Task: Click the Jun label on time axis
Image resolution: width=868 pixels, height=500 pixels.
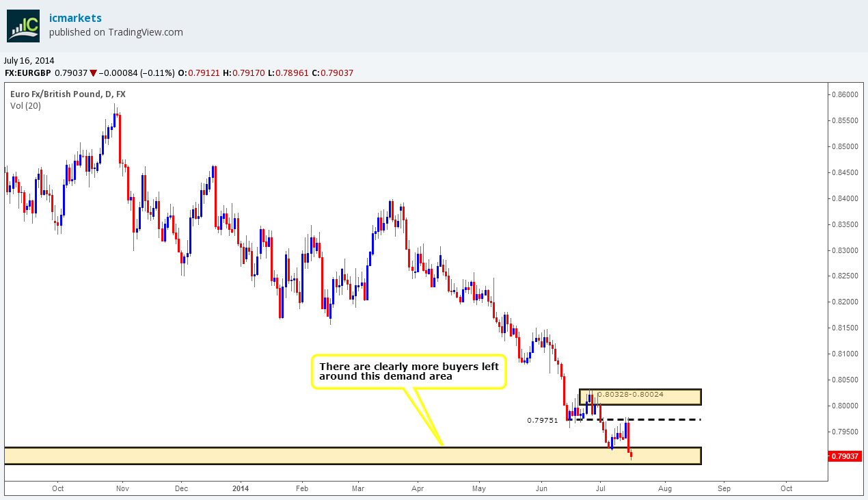Action: [x=541, y=488]
